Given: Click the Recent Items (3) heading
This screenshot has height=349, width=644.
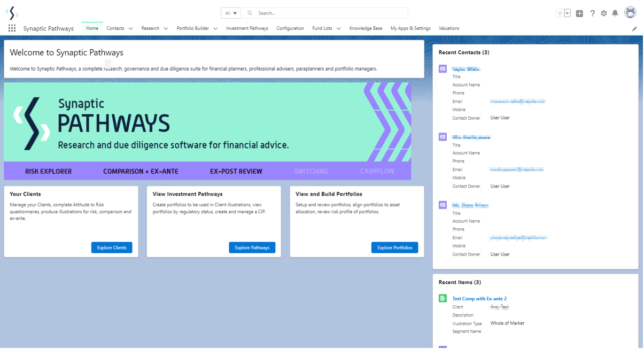Looking at the screenshot, I should [460, 282].
